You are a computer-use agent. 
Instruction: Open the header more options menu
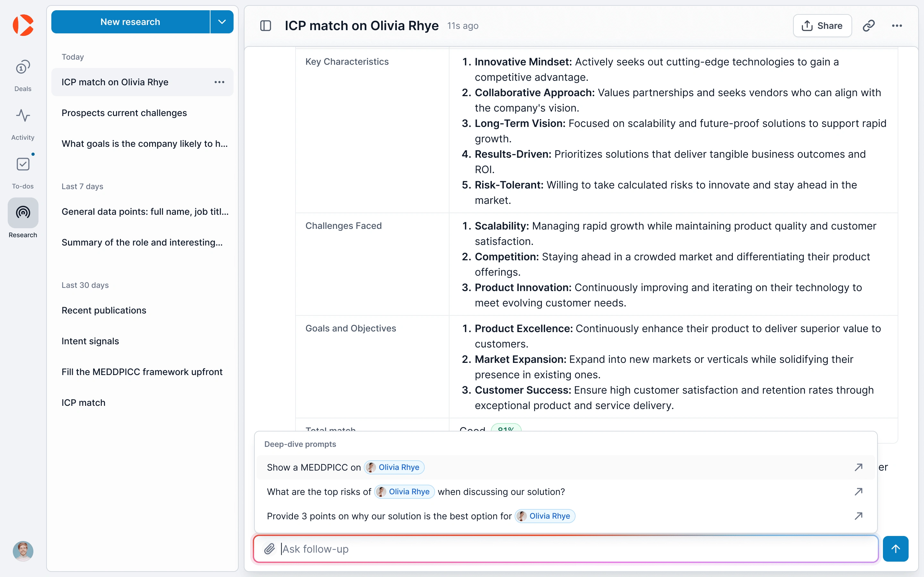(896, 26)
